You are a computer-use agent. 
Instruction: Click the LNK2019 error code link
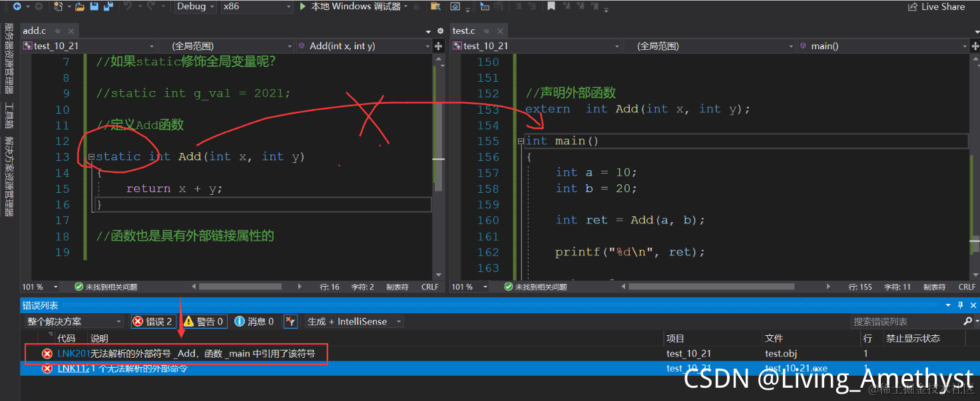coord(74,354)
